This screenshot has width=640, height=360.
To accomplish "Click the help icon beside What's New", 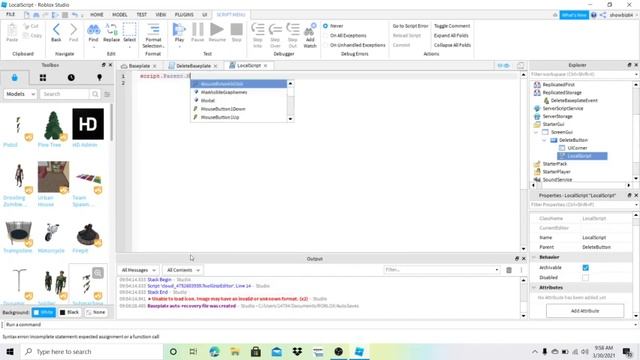I will pyautogui.click(x=594, y=15).
